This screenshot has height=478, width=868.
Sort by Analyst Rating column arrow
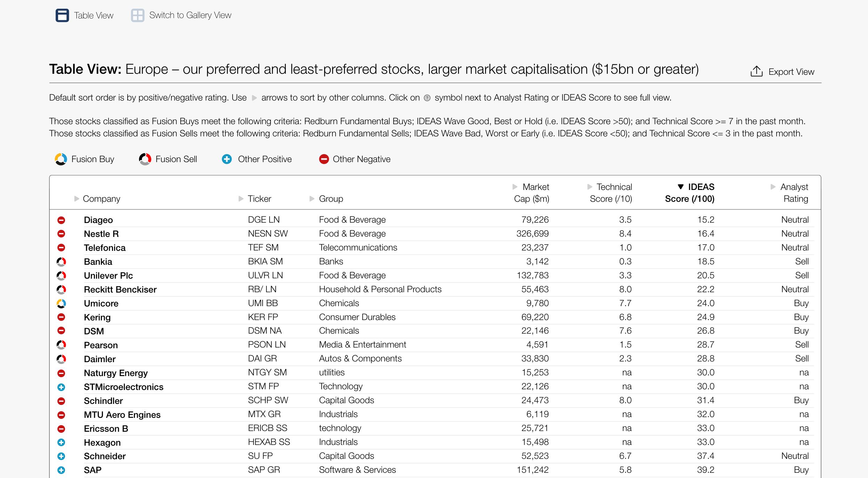(x=773, y=187)
